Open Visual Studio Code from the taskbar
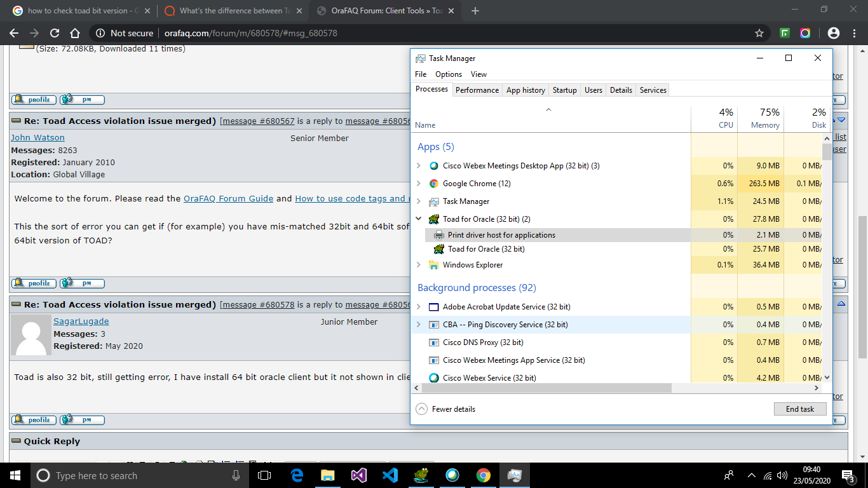Screen dimensions: 868x488 point(390,475)
